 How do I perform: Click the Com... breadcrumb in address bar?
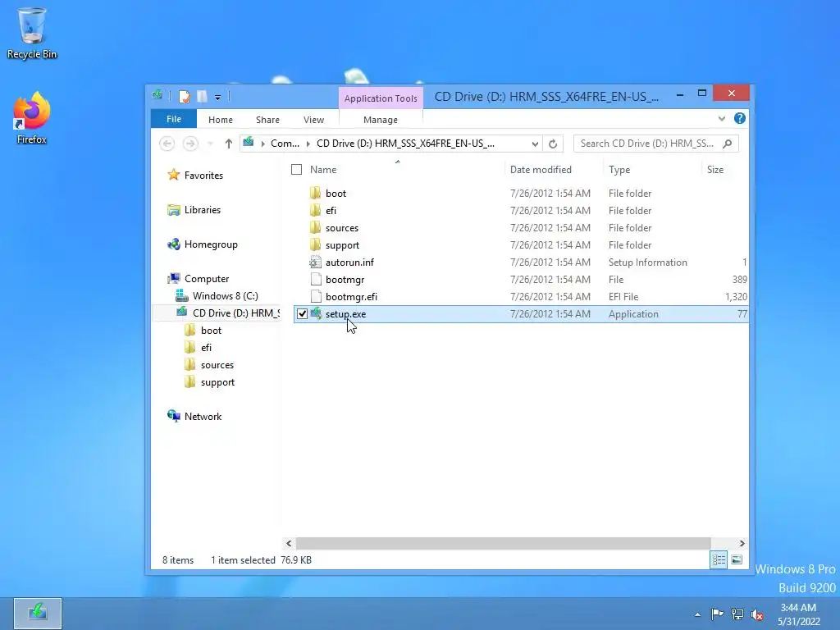[x=285, y=143]
